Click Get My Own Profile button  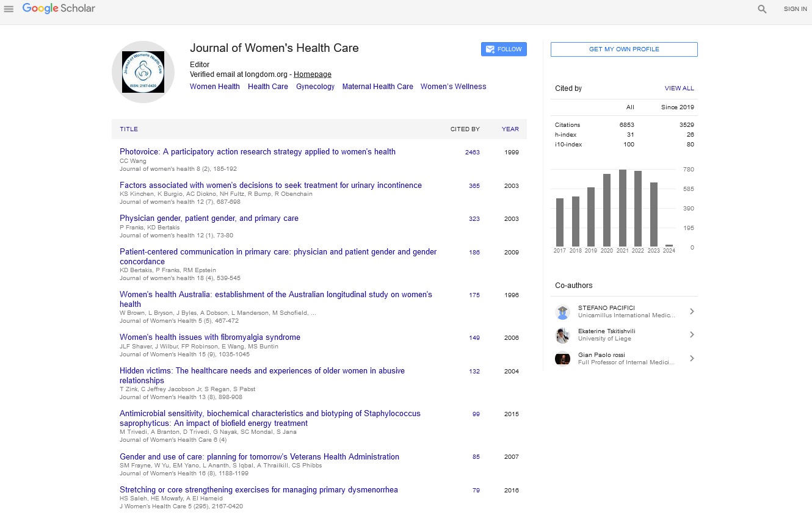pyautogui.click(x=623, y=49)
